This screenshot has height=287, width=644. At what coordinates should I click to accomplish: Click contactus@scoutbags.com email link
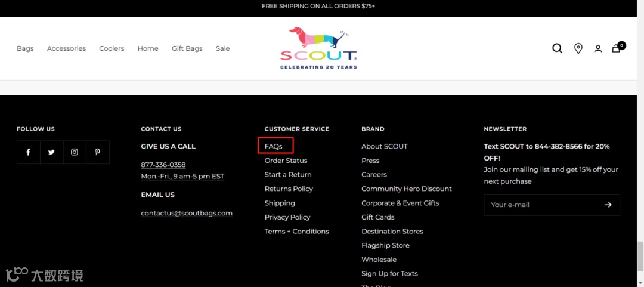(187, 214)
